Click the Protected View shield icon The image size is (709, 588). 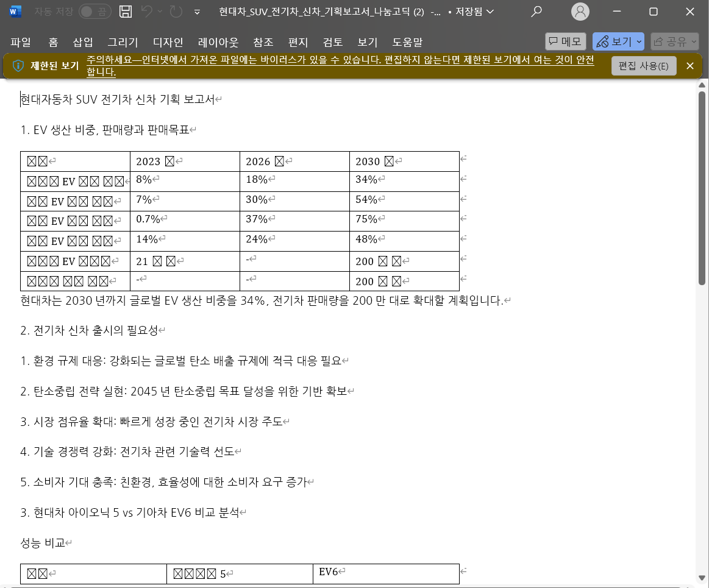(18, 66)
